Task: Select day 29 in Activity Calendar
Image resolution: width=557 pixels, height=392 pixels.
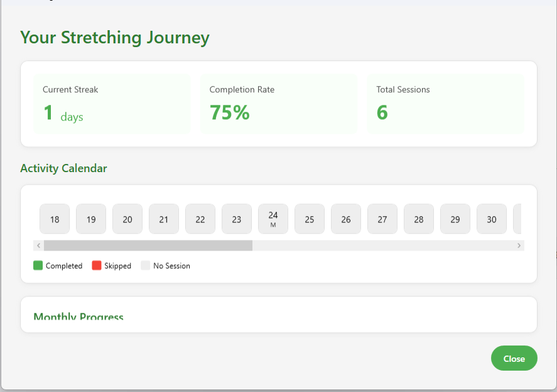Action: 455,219
